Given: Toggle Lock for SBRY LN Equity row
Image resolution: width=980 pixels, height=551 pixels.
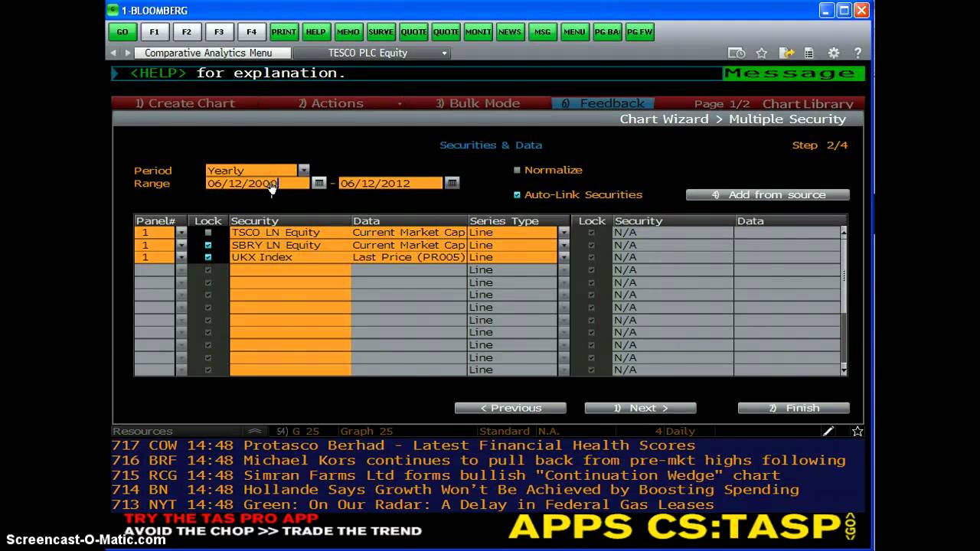Looking at the screenshot, I should [208, 245].
